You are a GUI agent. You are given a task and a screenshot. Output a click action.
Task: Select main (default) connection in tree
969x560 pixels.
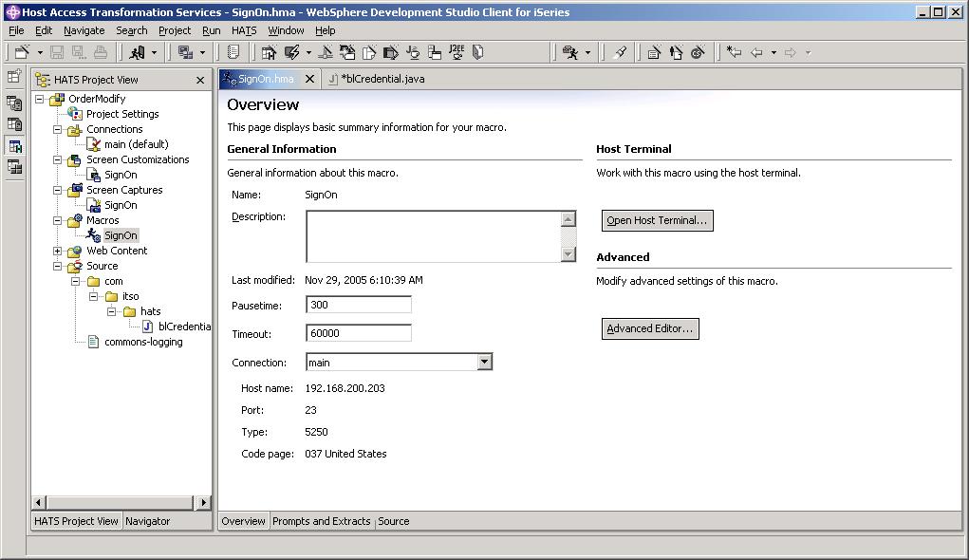pos(136,144)
